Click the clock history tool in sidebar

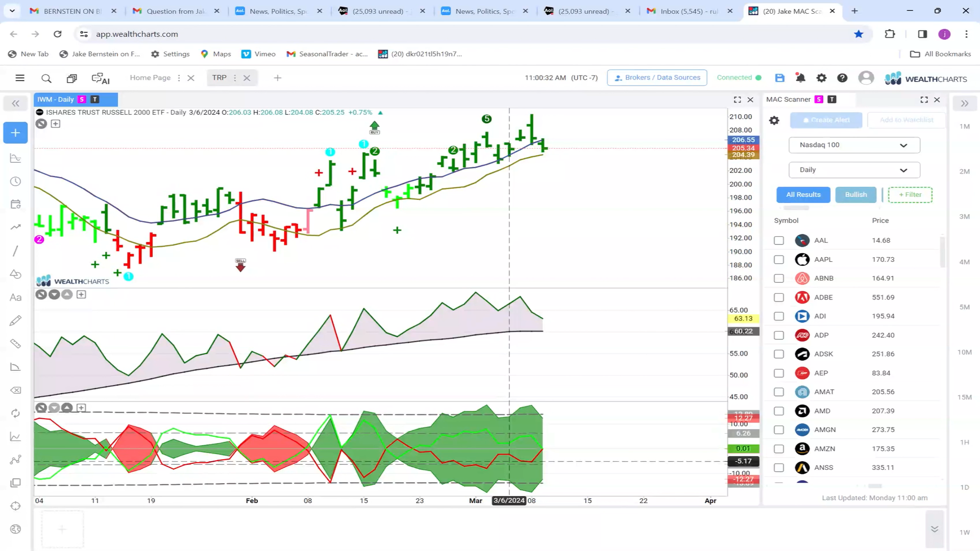point(15,182)
